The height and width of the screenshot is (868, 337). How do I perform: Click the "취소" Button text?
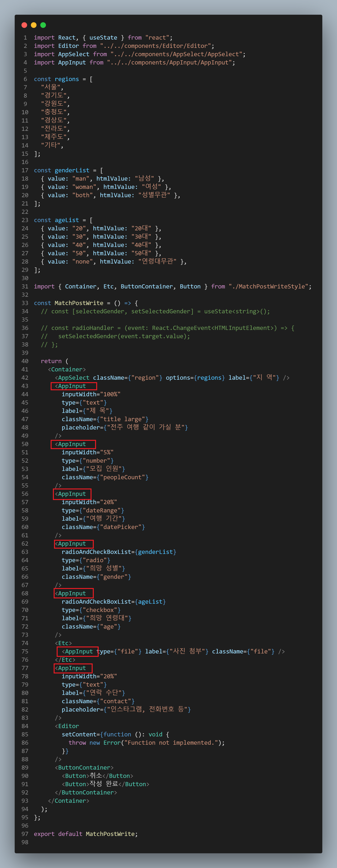point(96,776)
